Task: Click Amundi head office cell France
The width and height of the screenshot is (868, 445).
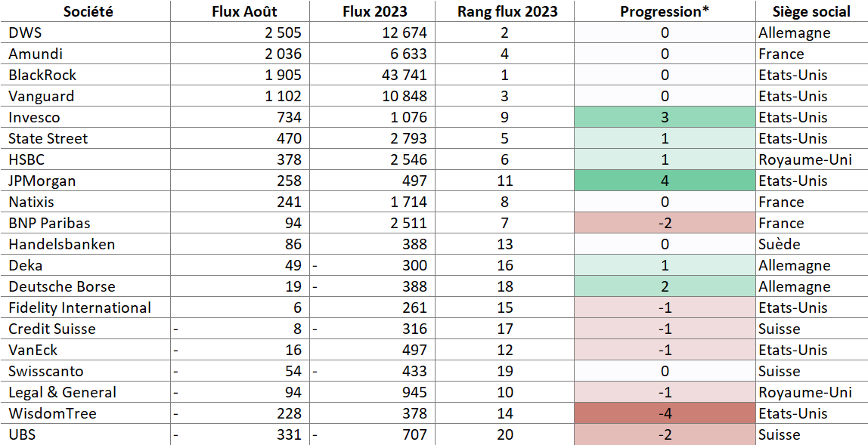Action: 811,54
